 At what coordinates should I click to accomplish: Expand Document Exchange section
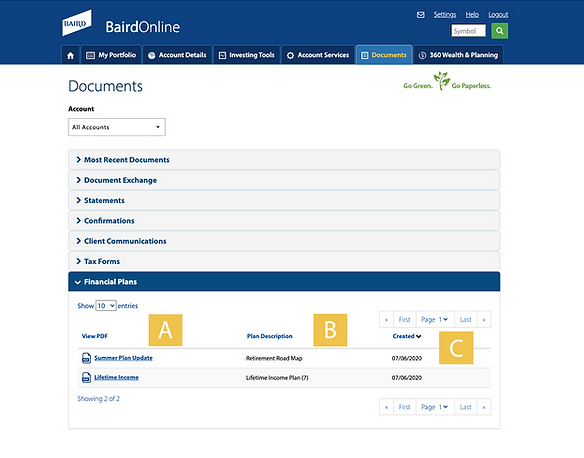pos(284,180)
